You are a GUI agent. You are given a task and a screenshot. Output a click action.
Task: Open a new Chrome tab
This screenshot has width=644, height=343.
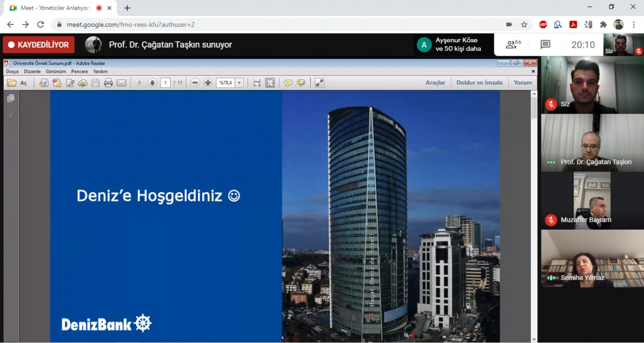(127, 8)
